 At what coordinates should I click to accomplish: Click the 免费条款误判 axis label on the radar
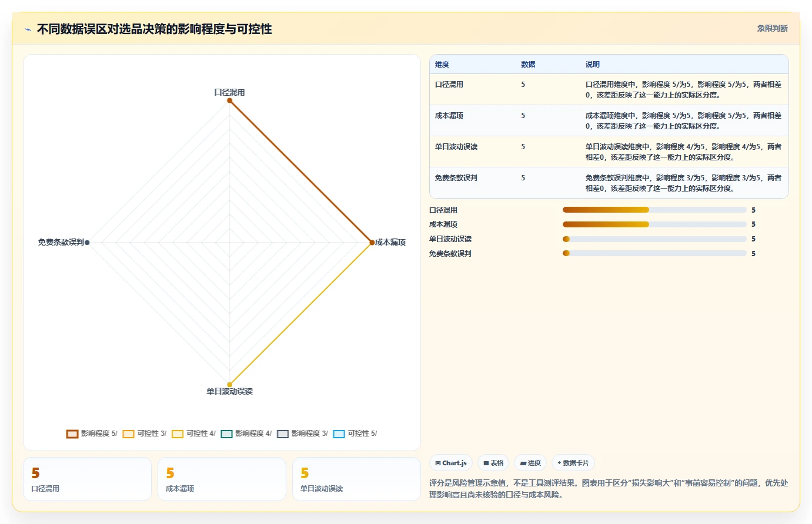coord(61,242)
